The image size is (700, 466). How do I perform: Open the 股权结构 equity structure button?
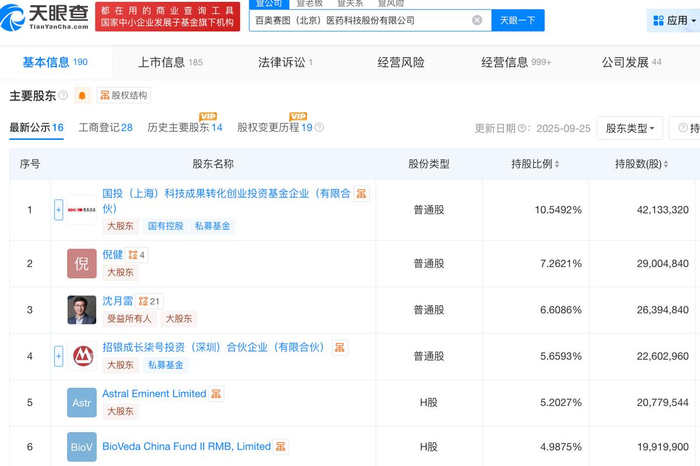point(124,96)
